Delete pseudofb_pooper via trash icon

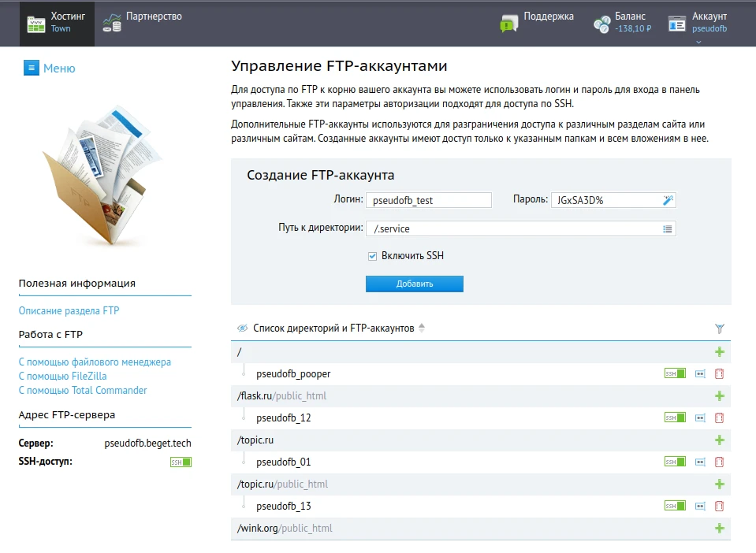pos(718,373)
